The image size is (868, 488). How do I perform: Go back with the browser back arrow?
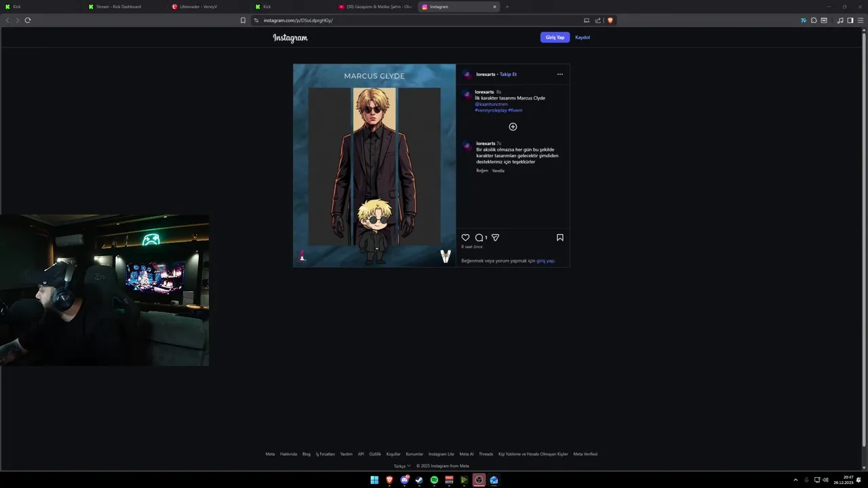pyautogui.click(x=7, y=20)
